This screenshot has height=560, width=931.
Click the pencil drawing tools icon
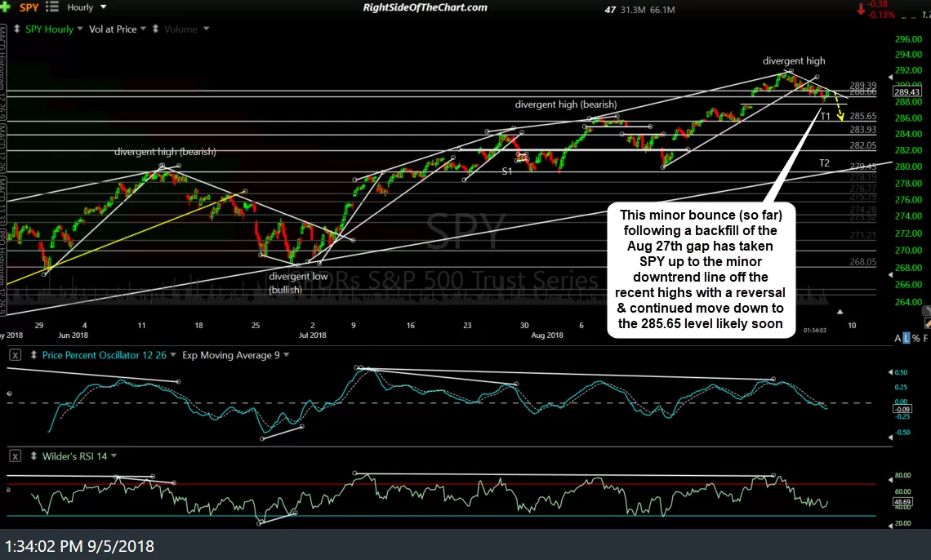[x=927, y=323]
